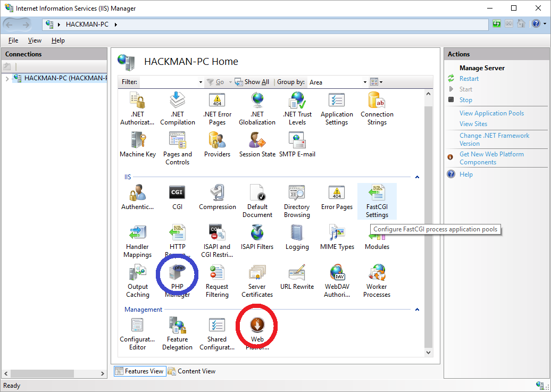Open HTTP Response Headers feature

pyautogui.click(x=178, y=241)
